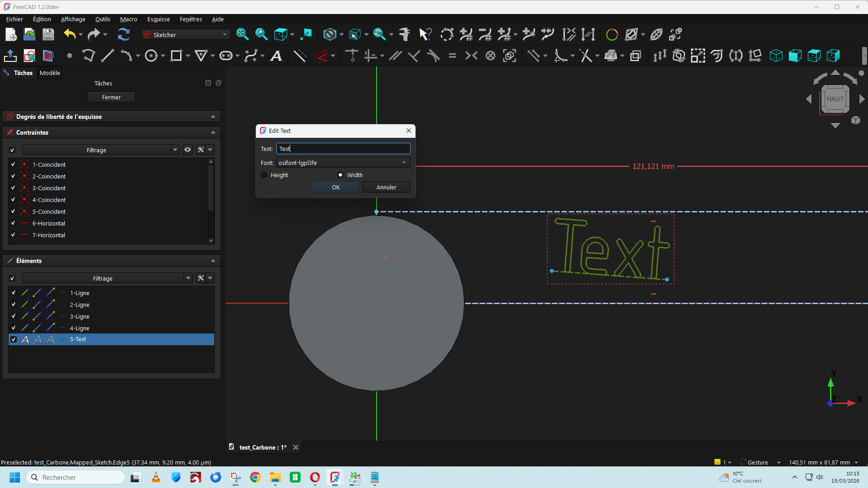Open the Font dropdown osifont-lgpl3fe
Image resolution: width=868 pixels, height=488 pixels.
tap(343, 163)
